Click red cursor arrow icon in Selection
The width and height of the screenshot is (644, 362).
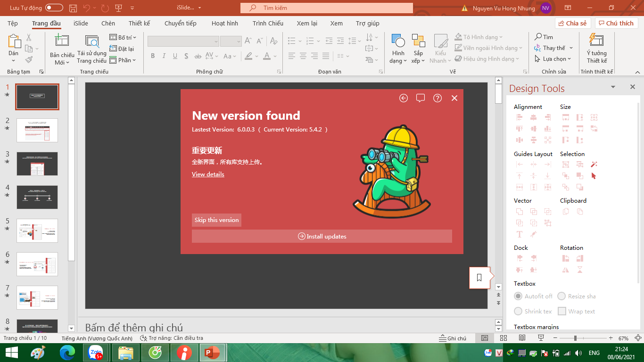594,176
